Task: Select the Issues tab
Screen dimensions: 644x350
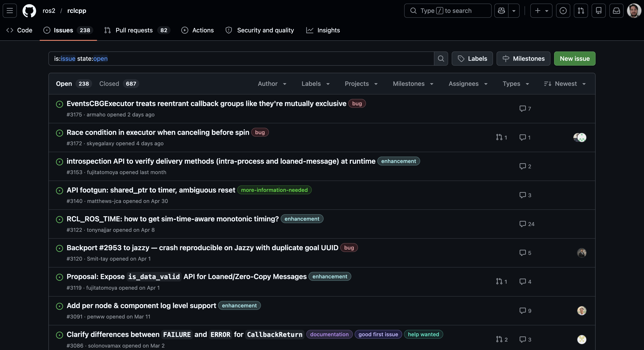Action: coord(68,30)
